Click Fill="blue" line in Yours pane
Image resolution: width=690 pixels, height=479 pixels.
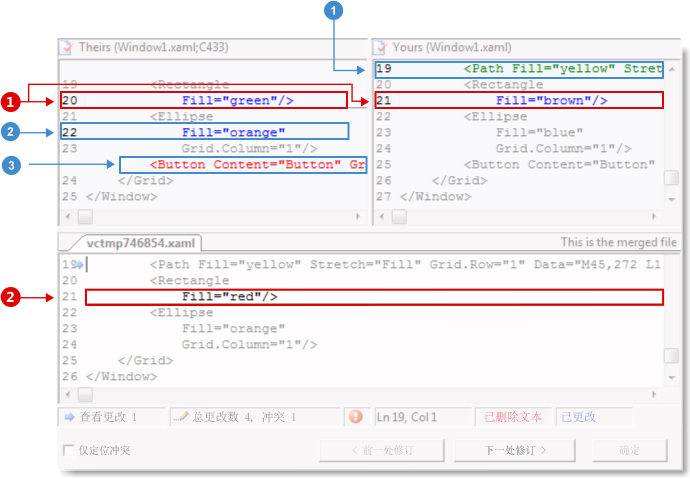pyautogui.click(x=540, y=132)
